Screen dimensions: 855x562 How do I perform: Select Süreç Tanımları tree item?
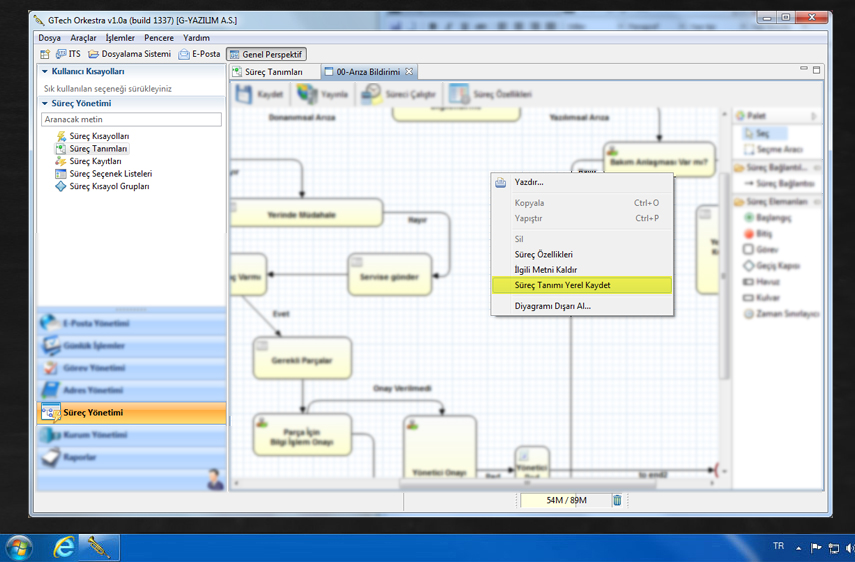(x=98, y=149)
